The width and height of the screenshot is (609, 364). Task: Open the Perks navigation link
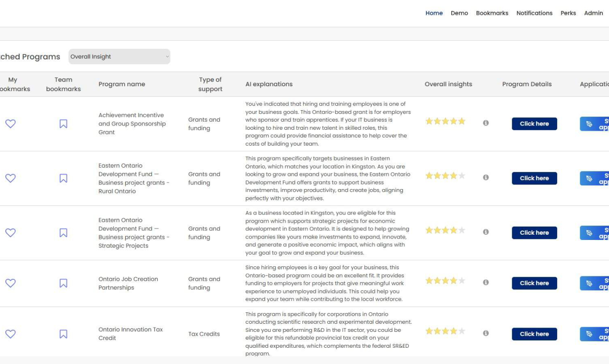tap(568, 13)
